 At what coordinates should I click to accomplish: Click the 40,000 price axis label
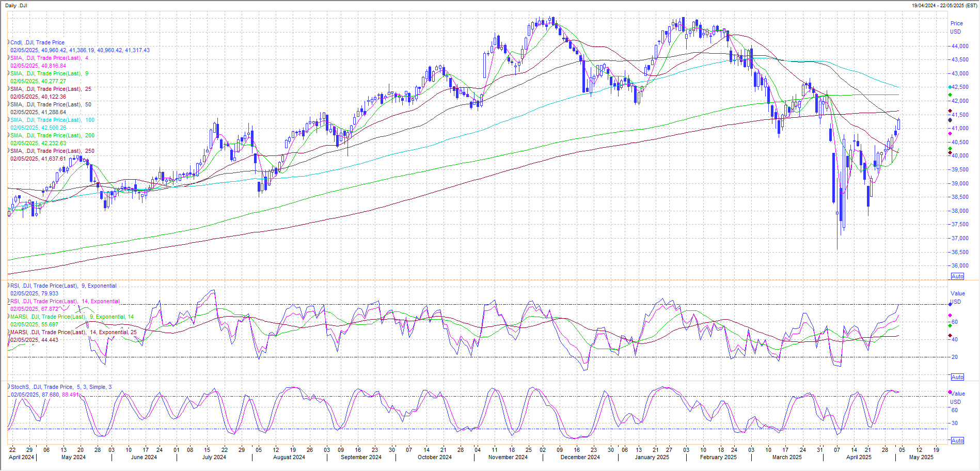(x=960, y=155)
